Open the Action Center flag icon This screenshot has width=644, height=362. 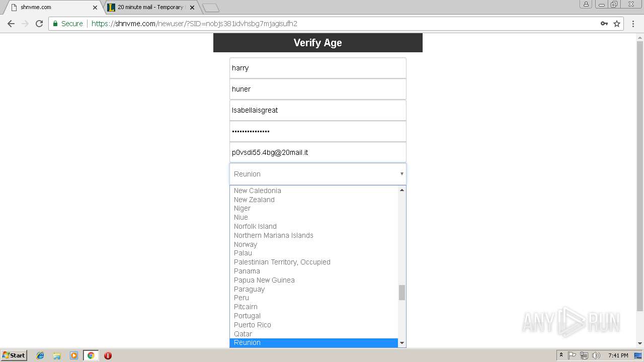click(572, 355)
